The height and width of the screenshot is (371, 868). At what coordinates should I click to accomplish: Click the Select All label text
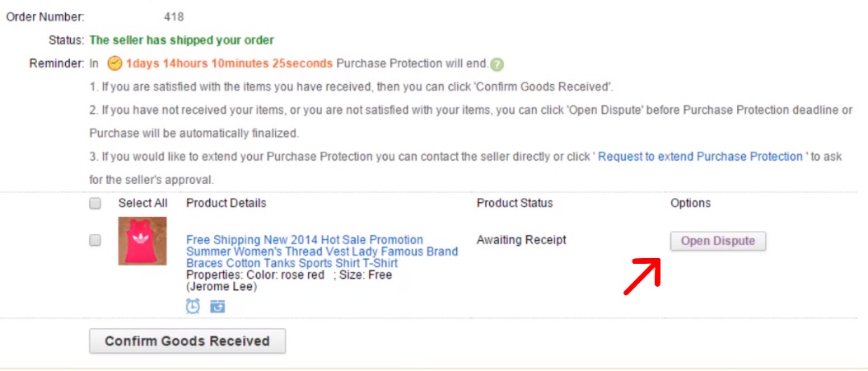point(142,203)
